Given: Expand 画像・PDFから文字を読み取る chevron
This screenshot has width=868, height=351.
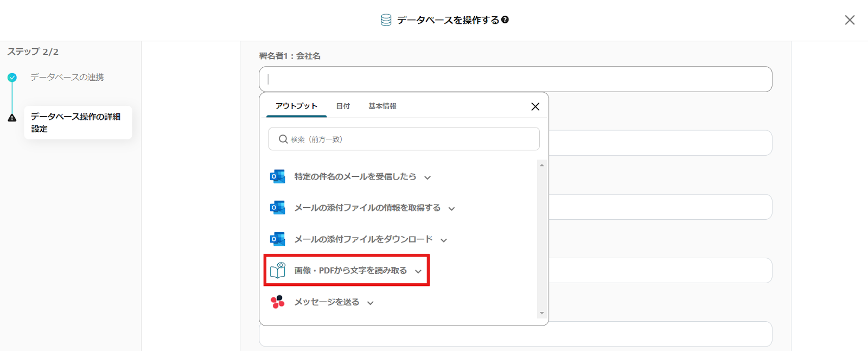Looking at the screenshot, I should 418,271.
